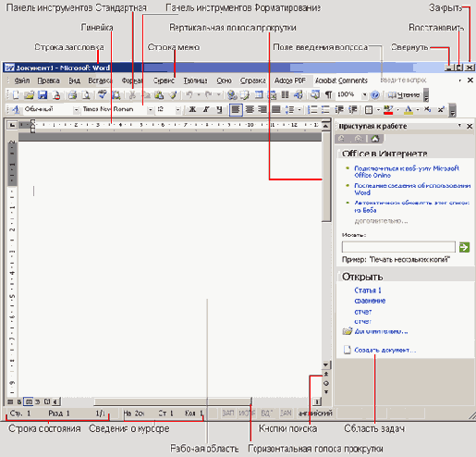This screenshot has width=476, height=457.
Task: Toggle ЗАП recording indicator in status bar
Action: tap(228, 413)
